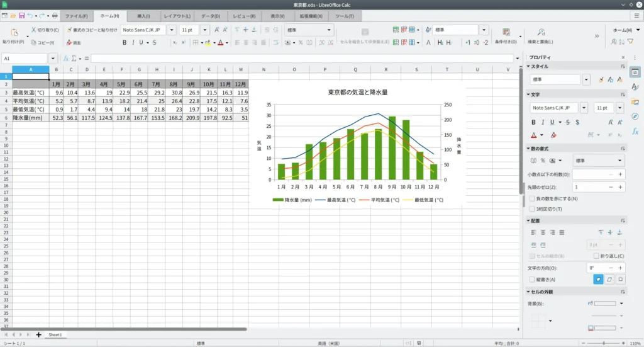Click the formula input line
The height and width of the screenshot is (347, 644).
[x=303, y=59]
